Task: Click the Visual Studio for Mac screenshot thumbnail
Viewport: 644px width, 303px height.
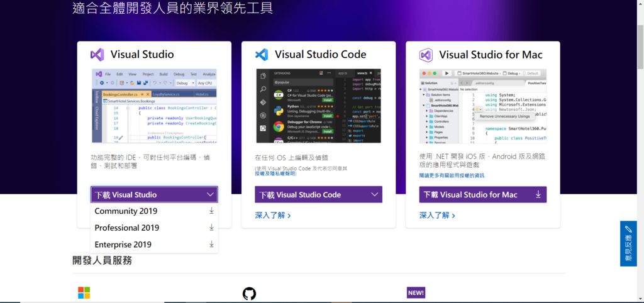Action: click(x=483, y=106)
